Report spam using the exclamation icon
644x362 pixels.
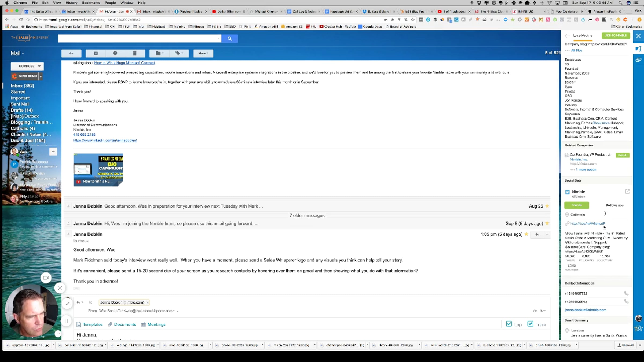tap(115, 53)
